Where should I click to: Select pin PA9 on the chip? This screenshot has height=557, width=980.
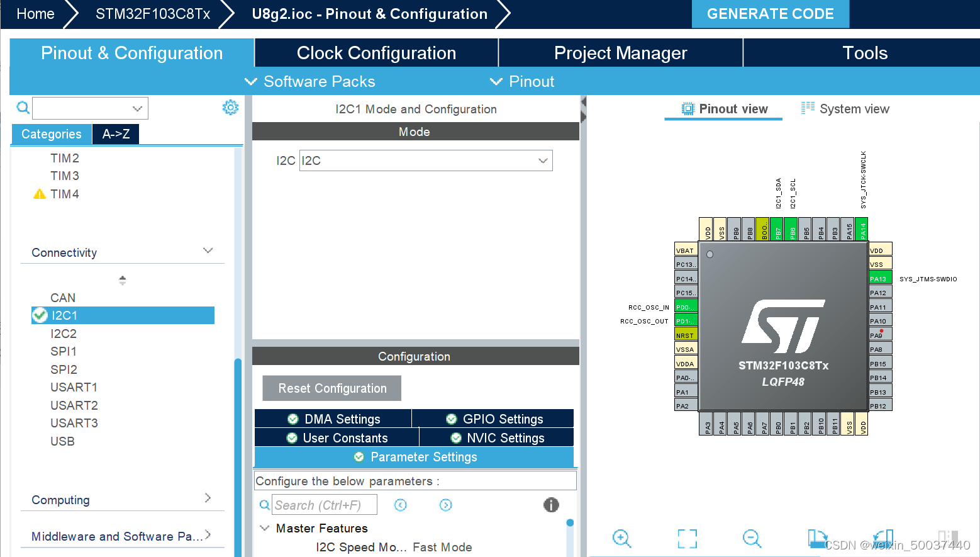click(x=881, y=335)
